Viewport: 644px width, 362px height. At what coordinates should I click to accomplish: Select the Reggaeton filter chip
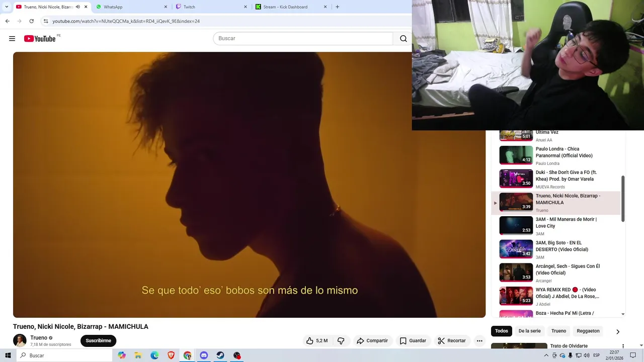point(588,331)
